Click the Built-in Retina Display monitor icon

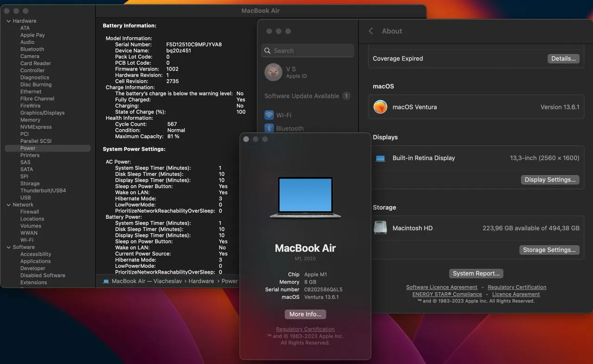click(380, 158)
